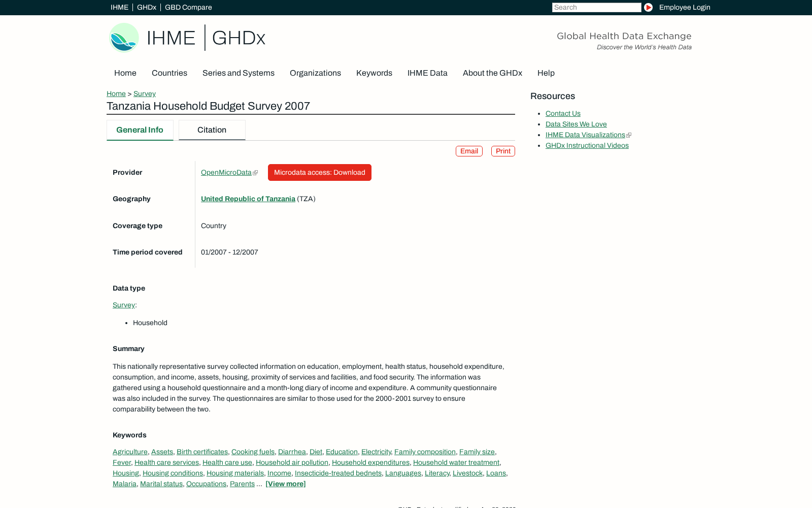Focus the Search input field
The image size is (812, 508).
596,7
